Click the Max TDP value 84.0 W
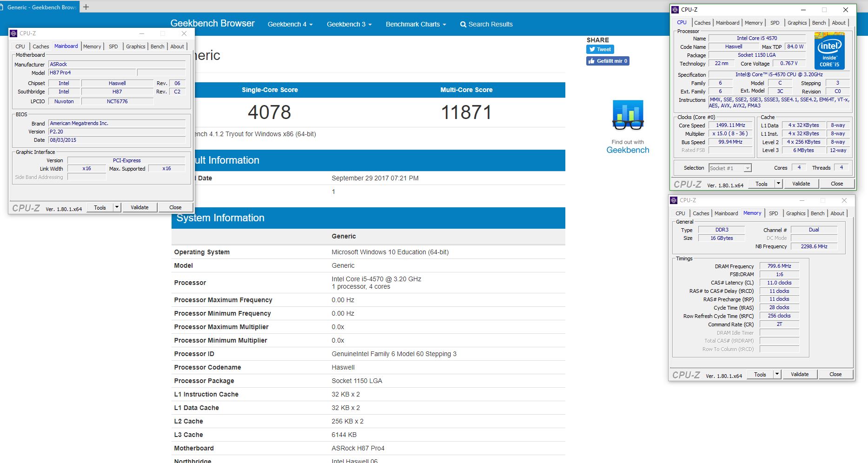The width and height of the screenshot is (868, 463). (795, 46)
